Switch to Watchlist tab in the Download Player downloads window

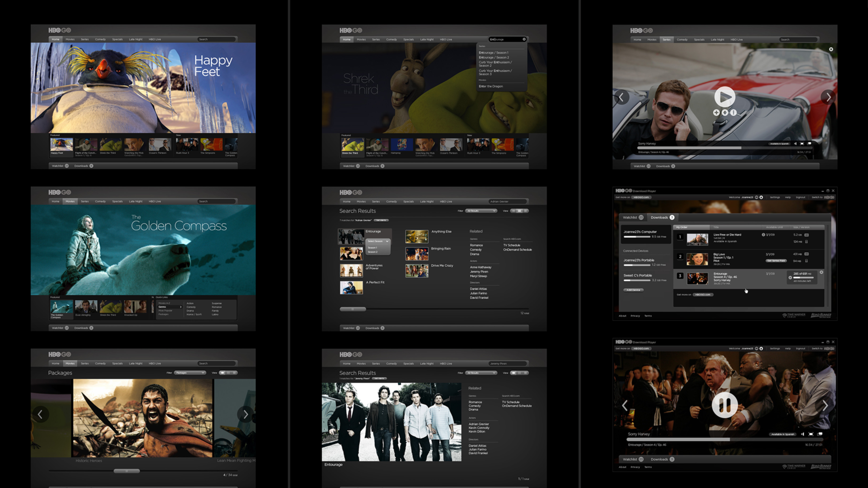coord(633,218)
